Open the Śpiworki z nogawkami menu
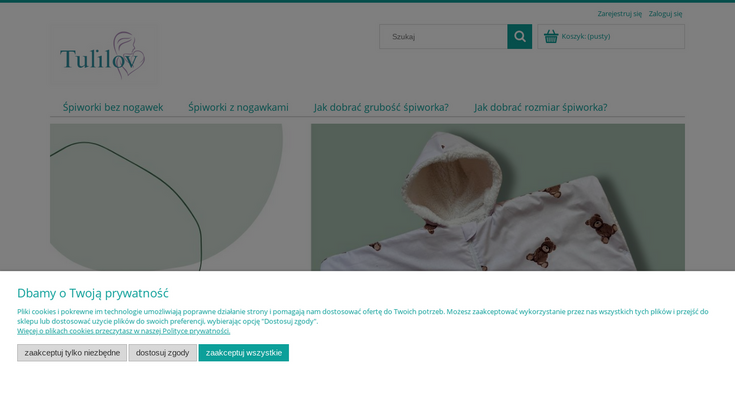The image size is (735, 413). pyautogui.click(x=238, y=107)
